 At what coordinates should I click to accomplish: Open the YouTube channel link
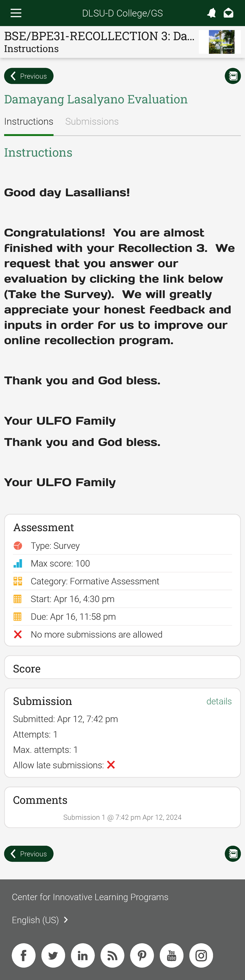pyautogui.click(x=171, y=955)
